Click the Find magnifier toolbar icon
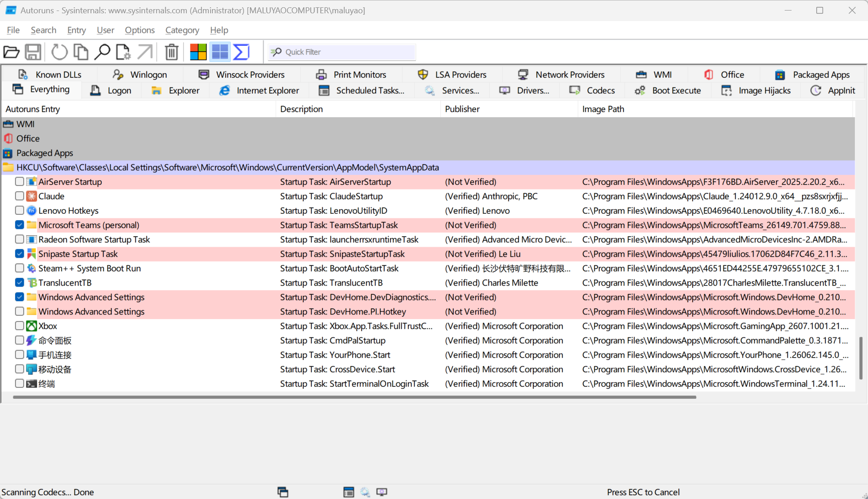868x499 pixels. click(x=102, y=52)
